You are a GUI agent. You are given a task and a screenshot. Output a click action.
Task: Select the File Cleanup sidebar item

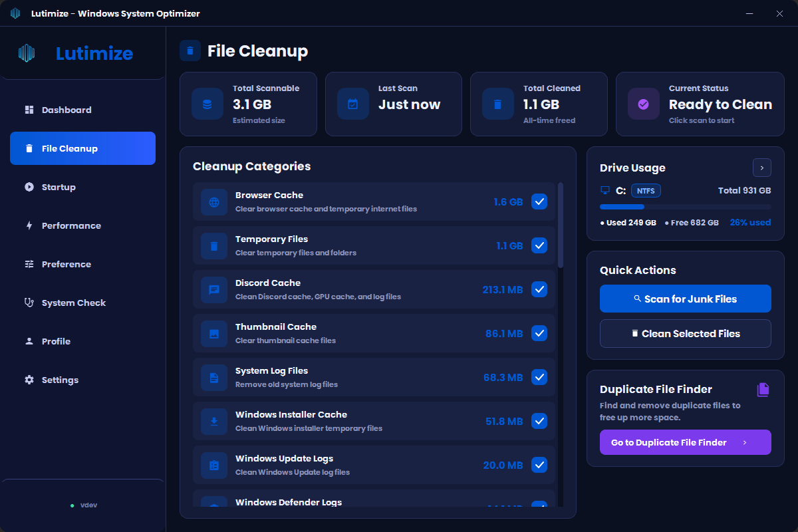[x=82, y=148]
